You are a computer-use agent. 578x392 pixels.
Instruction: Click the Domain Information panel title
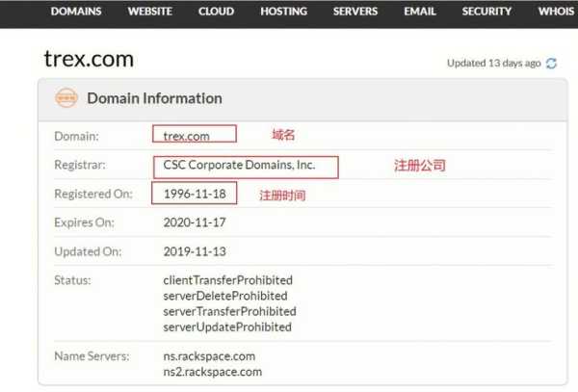point(154,98)
